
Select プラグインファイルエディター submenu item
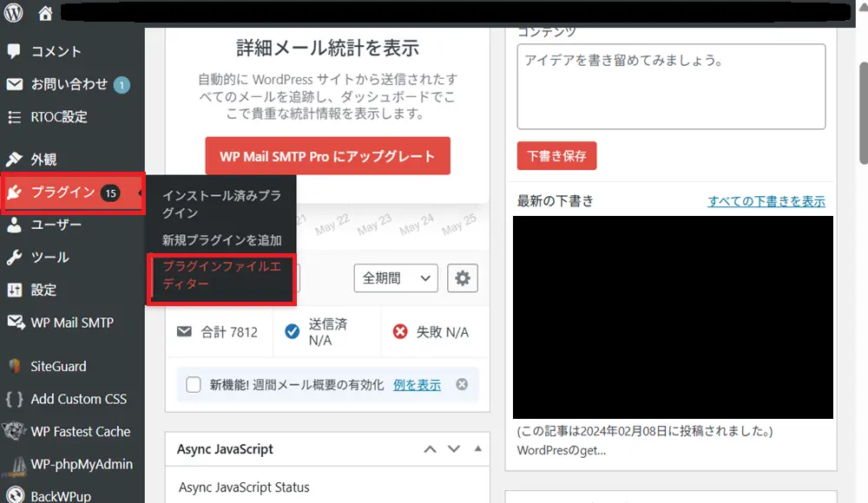[x=221, y=275]
